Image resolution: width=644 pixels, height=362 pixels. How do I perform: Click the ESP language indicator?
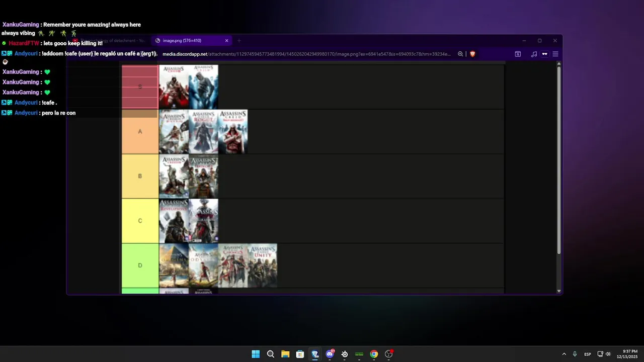(x=588, y=354)
